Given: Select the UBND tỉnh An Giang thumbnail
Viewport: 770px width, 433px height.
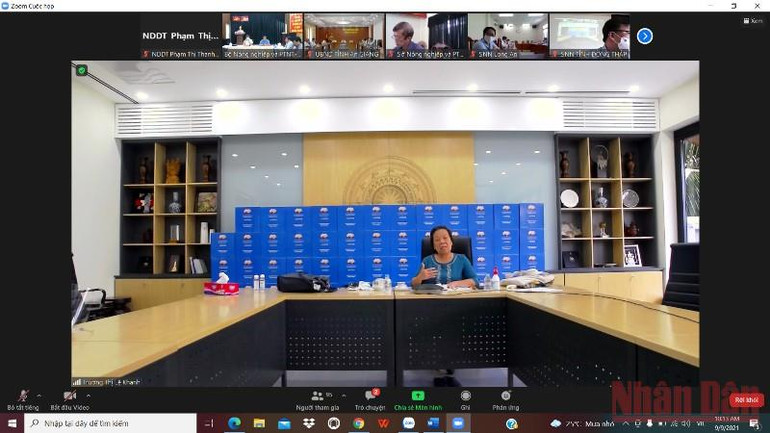Looking at the screenshot, I should point(344,36).
